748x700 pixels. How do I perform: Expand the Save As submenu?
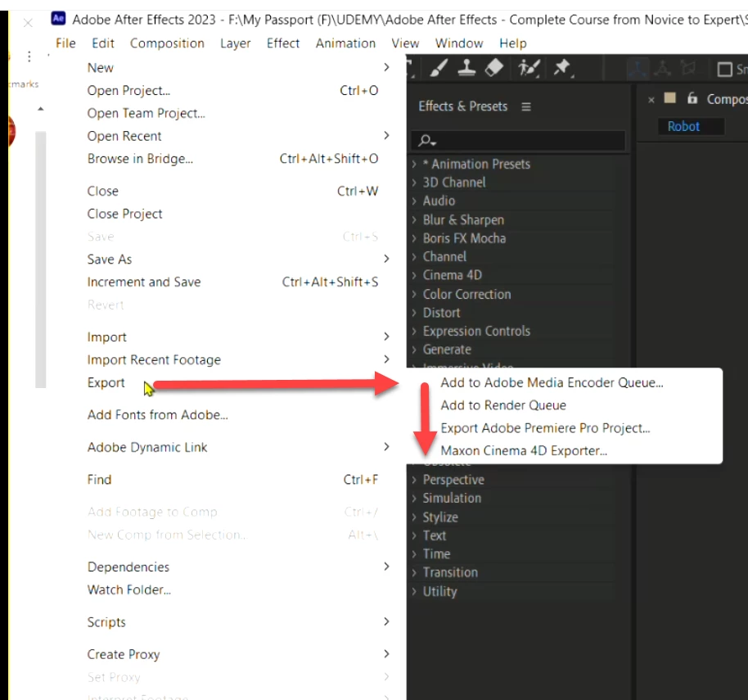point(238,260)
